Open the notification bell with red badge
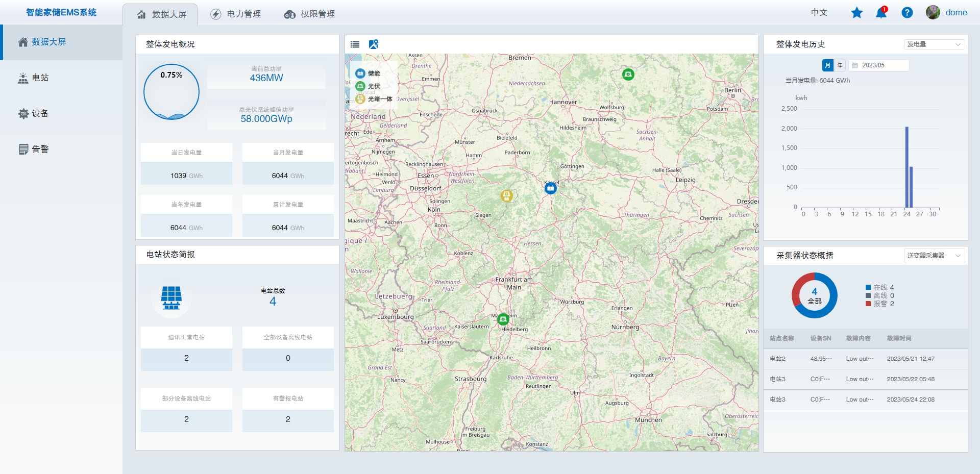The image size is (980, 474). pos(881,13)
